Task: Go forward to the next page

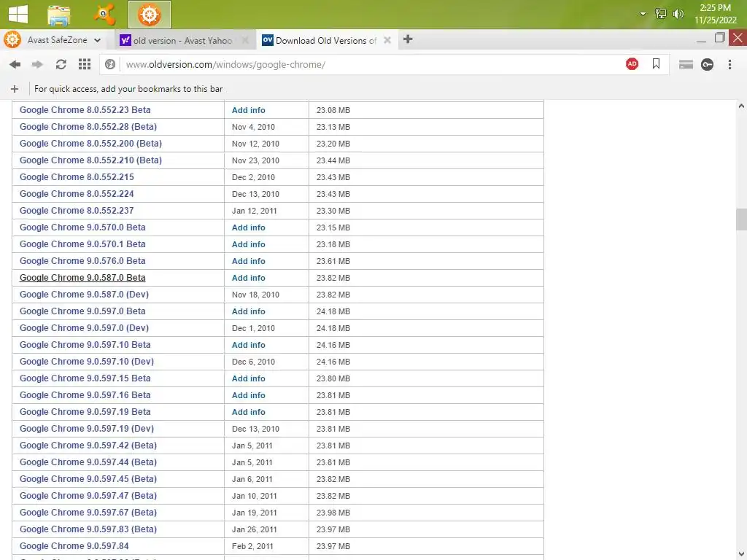Action: coord(37,64)
